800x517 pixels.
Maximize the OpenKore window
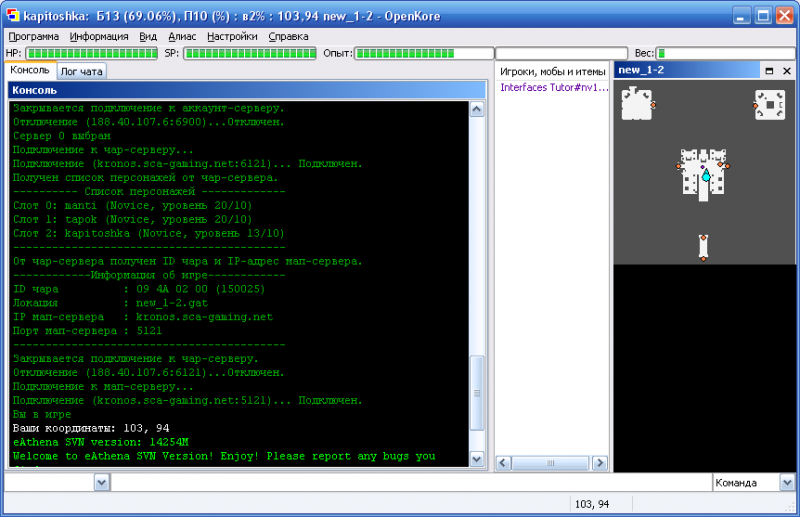coord(763,15)
